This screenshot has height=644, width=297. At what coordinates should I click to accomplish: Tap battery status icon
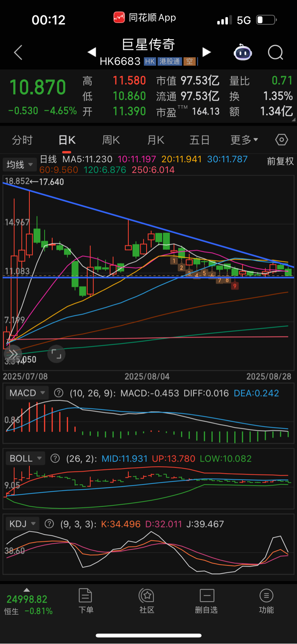pyautogui.click(x=266, y=20)
